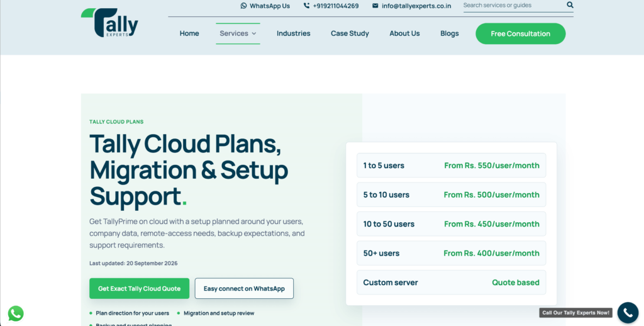Open the floating WhatsApp chat bubble
This screenshot has height=326, width=644.
tap(16, 313)
